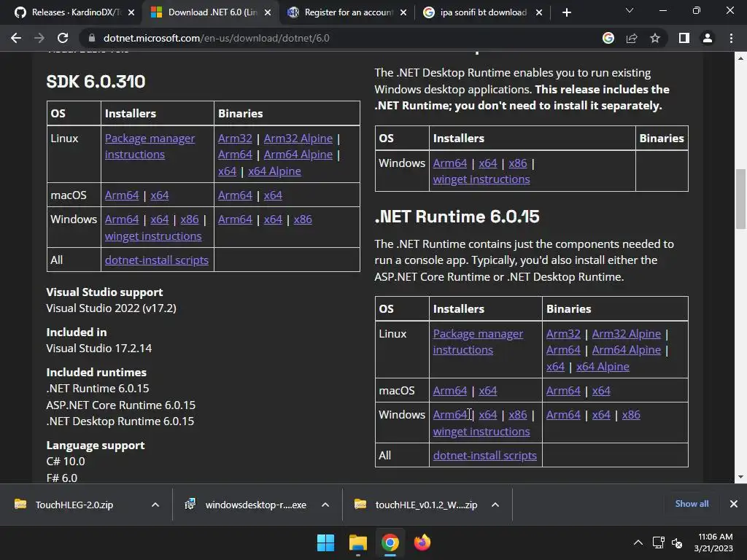Download Desktop Runtime Windows Arm64 installer
Screen dimensions: 747x560
coord(449,163)
